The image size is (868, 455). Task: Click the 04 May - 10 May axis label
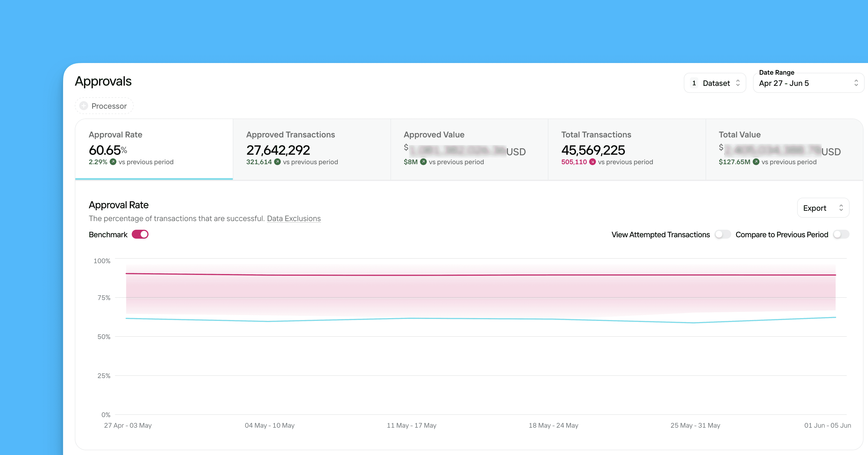pos(270,425)
